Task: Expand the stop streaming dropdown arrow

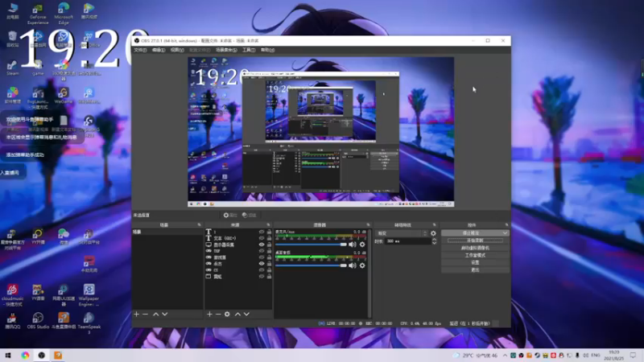Action: point(505,233)
